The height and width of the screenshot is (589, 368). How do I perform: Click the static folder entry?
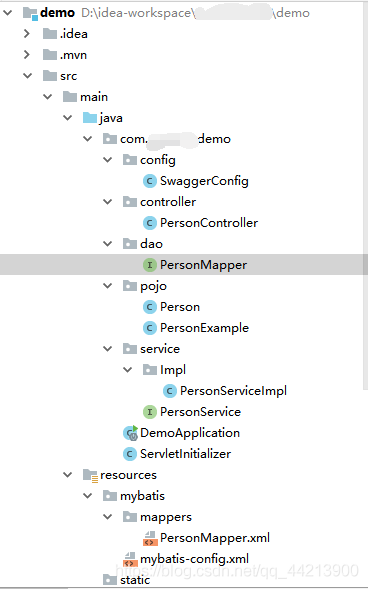pos(135,580)
